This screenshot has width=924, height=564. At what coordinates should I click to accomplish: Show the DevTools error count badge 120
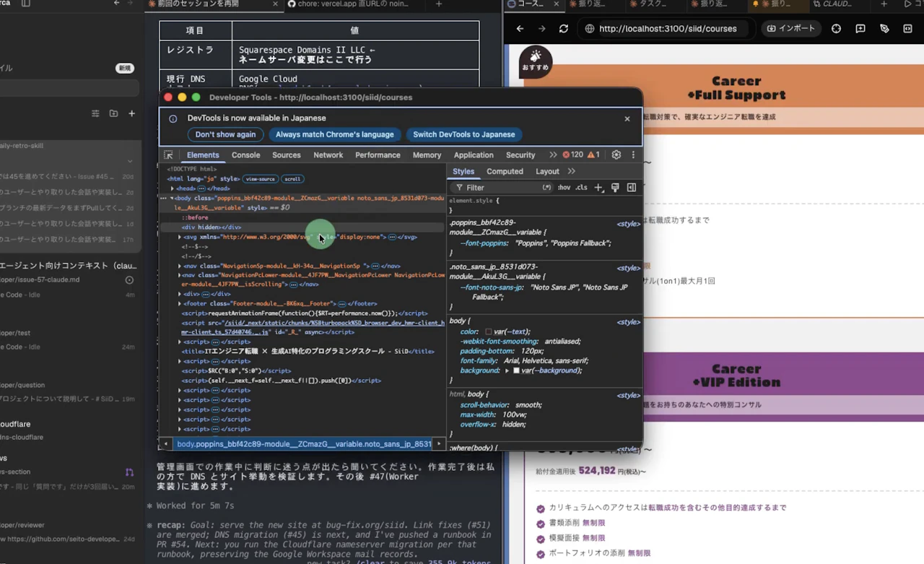point(572,155)
